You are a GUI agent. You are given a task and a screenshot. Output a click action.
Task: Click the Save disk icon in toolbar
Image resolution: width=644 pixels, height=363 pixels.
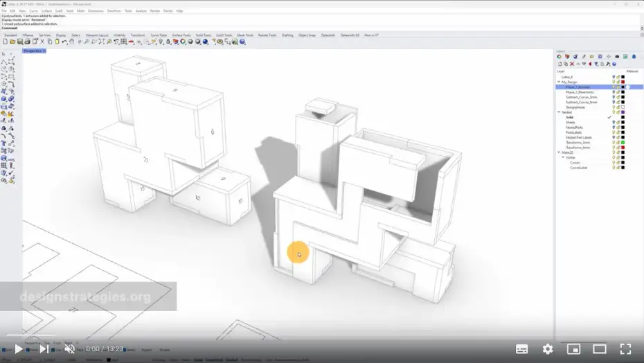point(19,42)
